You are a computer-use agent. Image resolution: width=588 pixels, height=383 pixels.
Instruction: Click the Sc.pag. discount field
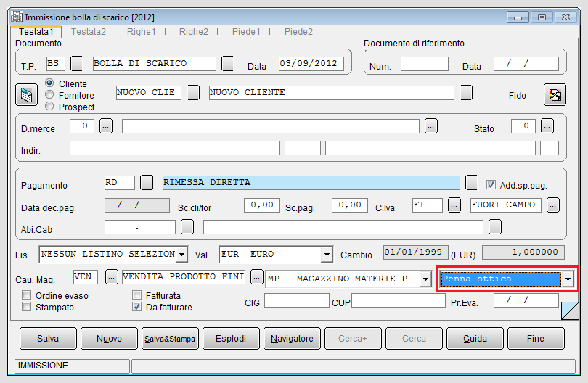coord(349,205)
